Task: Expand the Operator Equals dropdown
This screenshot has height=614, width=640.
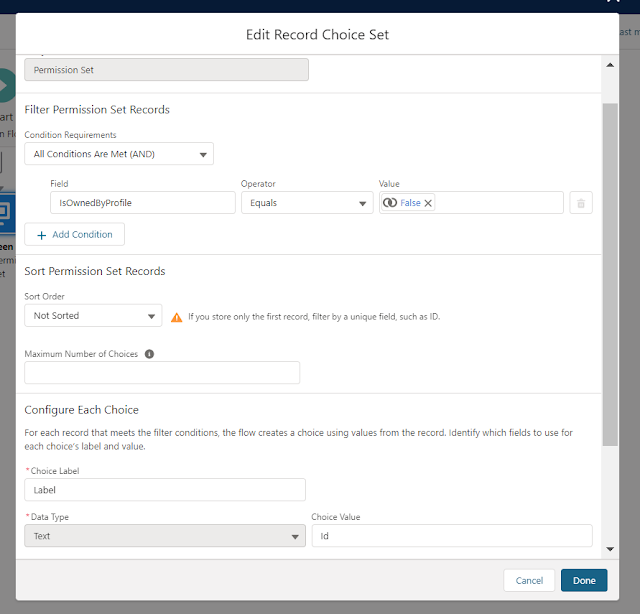Action: pyautogui.click(x=306, y=203)
